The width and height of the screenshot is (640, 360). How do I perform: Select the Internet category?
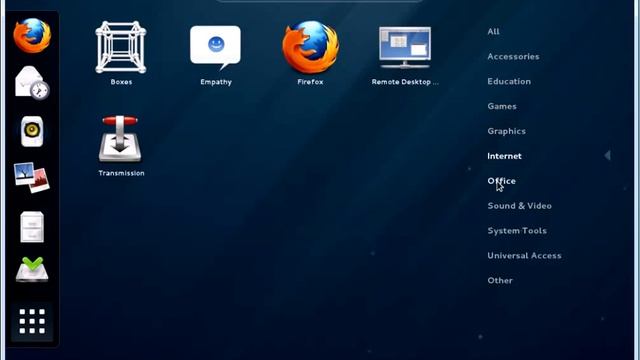point(504,156)
